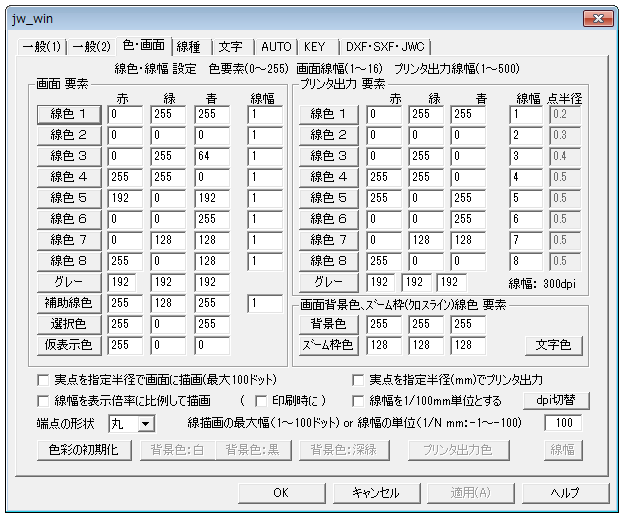Image resolution: width=627 pixels, height=517 pixels.
Task: Click the screen 線色 1 color button
Action: pos(69,114)
